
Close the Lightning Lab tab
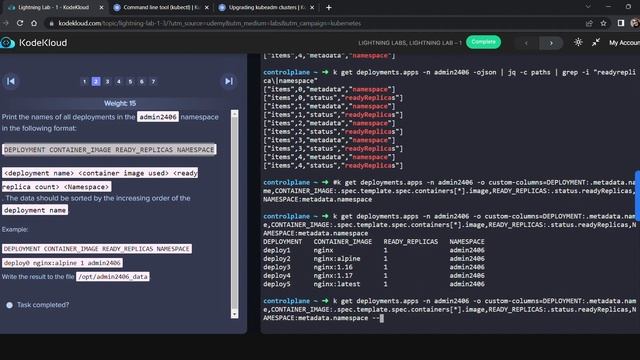[x=101, y=7]
